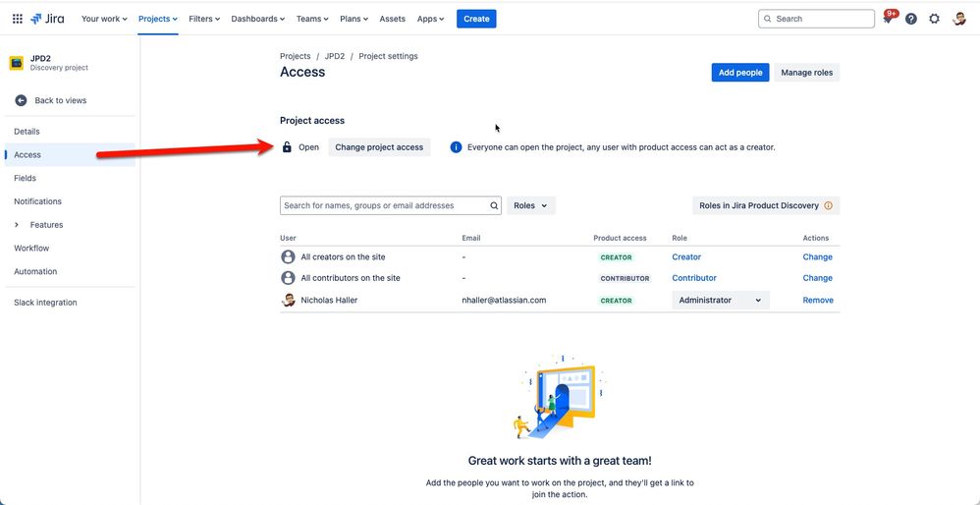This screenshot has width=980, height=505.
Task: Click the JPD2 project avatar icon
Action: click(17, 63)
